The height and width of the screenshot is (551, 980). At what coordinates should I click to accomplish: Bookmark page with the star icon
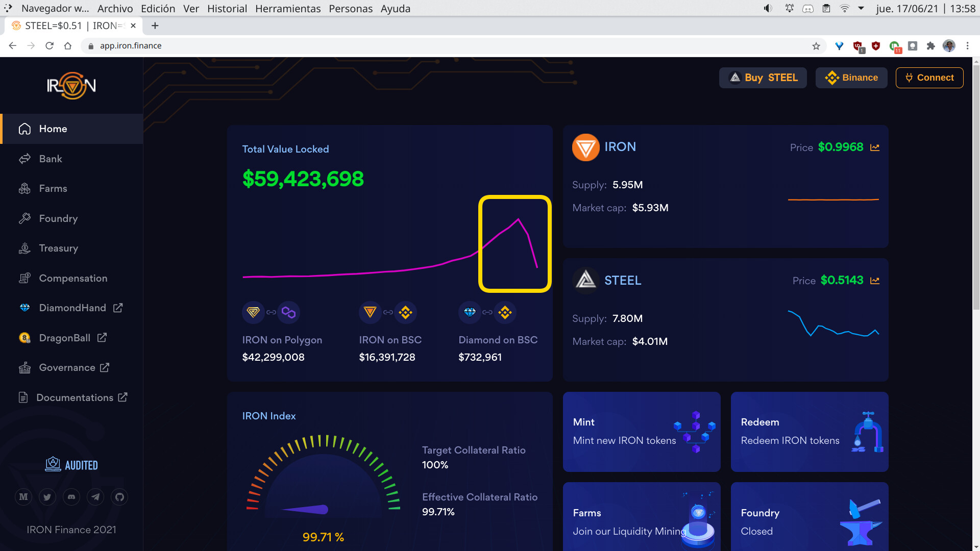coord(816,46)
